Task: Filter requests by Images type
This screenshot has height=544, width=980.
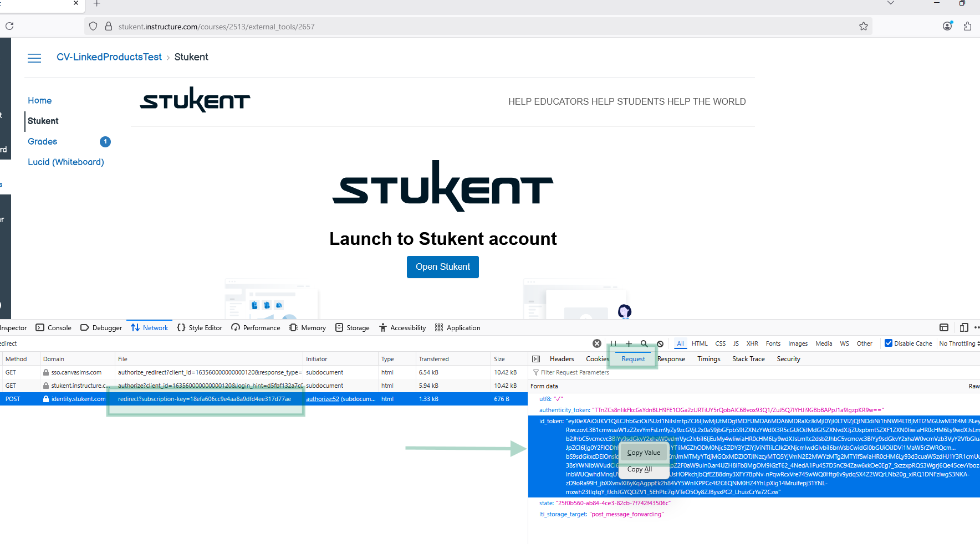Action: point(798,343)
